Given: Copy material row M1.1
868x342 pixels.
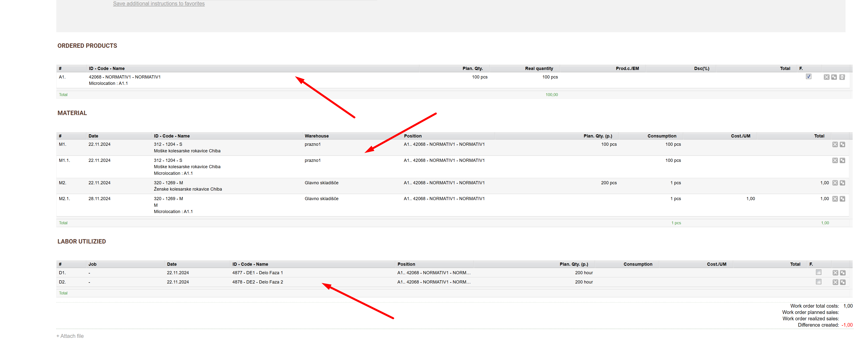Looking at the screenshot, I should pyautogui.click(x=842, y=161).
